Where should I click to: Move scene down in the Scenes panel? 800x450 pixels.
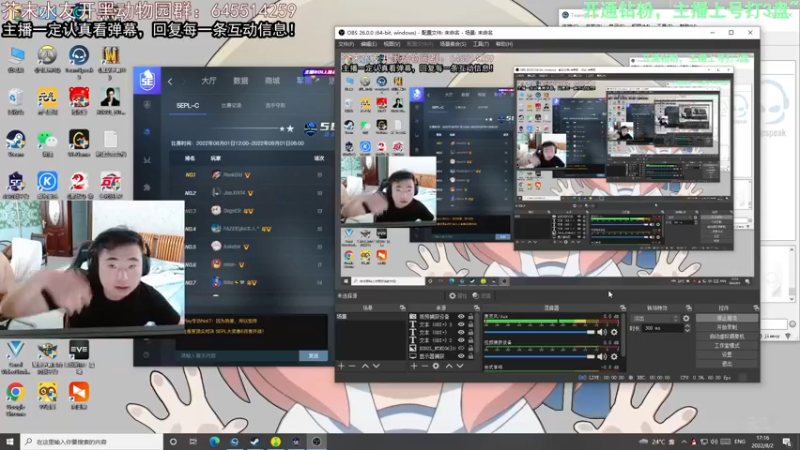coord(376,366)
